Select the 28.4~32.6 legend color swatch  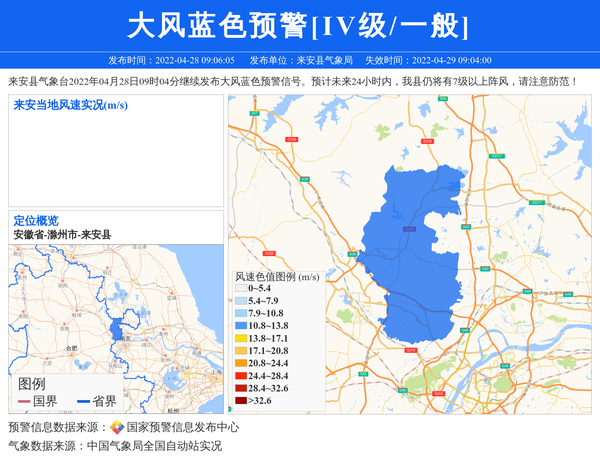241,388
